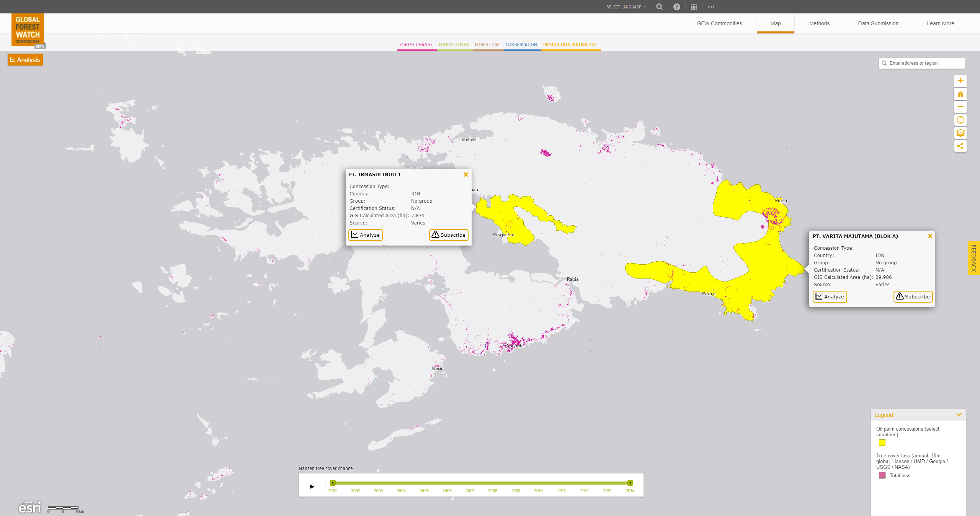Subscribe to PT. VARITA MAJUTAMA alerts
The height and width of the screenshot is (516, 980).
point(913,297)
